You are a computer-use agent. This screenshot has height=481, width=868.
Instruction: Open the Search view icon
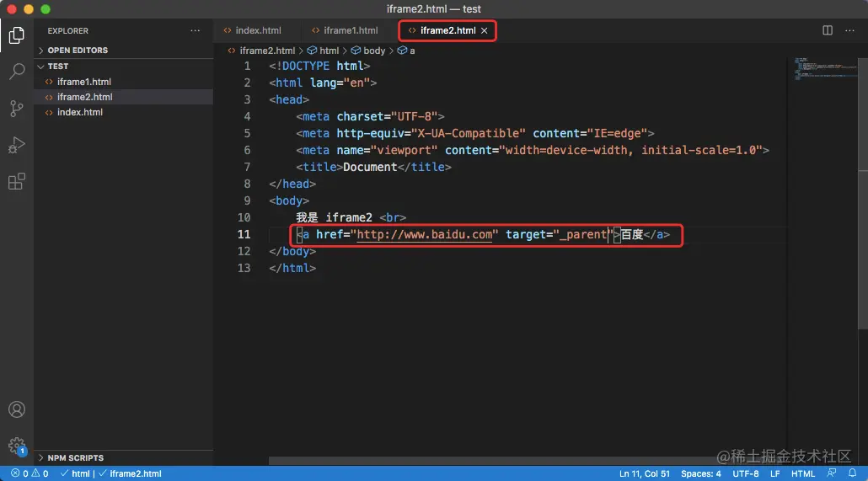tap(17, 72)
